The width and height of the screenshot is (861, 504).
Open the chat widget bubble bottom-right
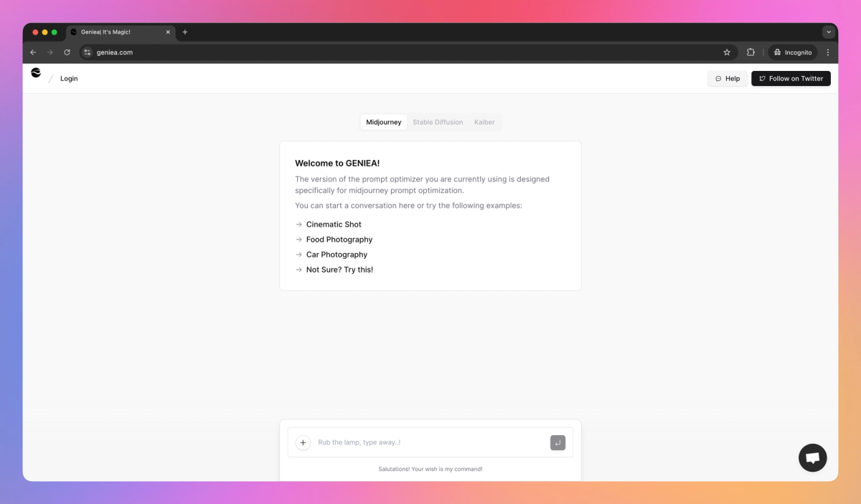pyautogui.click(x=812, y=457)
